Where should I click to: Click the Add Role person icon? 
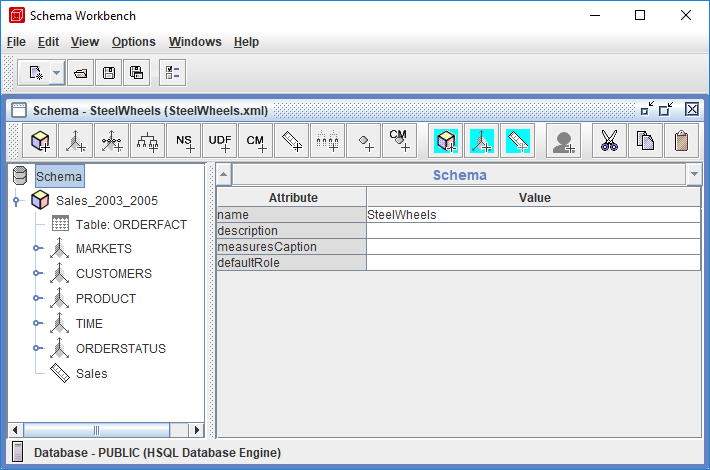coord(563,142)
